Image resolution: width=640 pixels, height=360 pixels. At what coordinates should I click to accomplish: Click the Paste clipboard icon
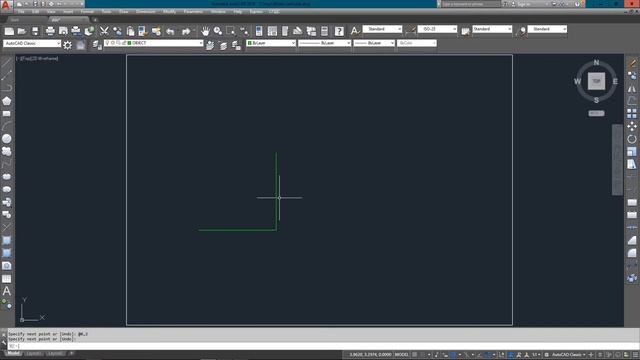tap(130, 31)
